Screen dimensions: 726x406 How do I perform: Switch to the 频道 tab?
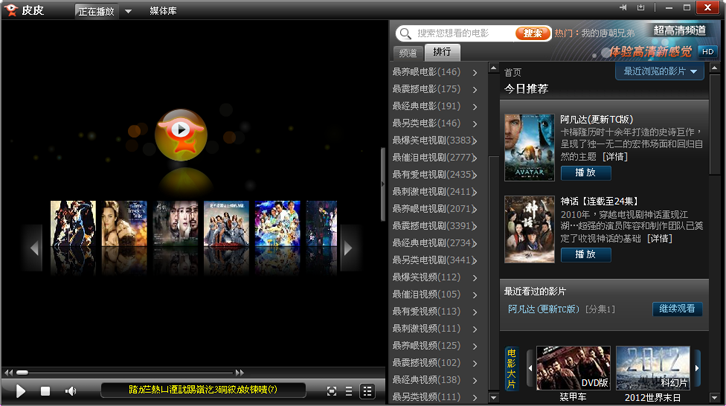[x=407, y=52]
